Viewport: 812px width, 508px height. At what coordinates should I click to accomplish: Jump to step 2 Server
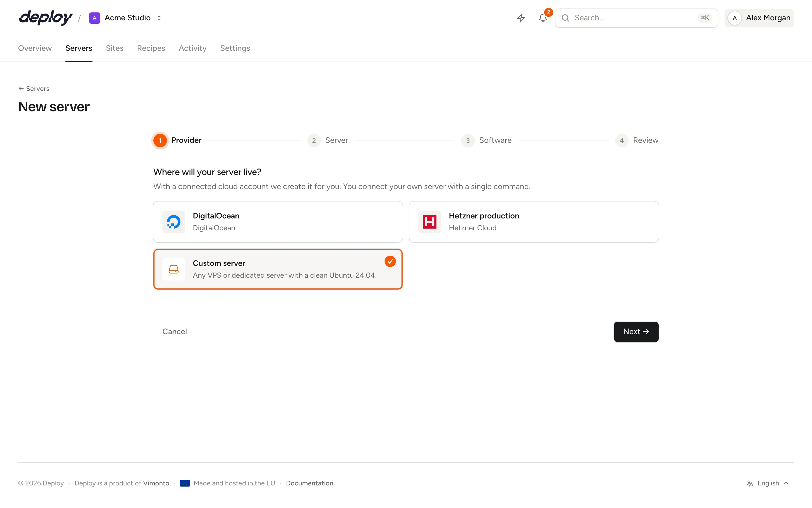point(328,140)
